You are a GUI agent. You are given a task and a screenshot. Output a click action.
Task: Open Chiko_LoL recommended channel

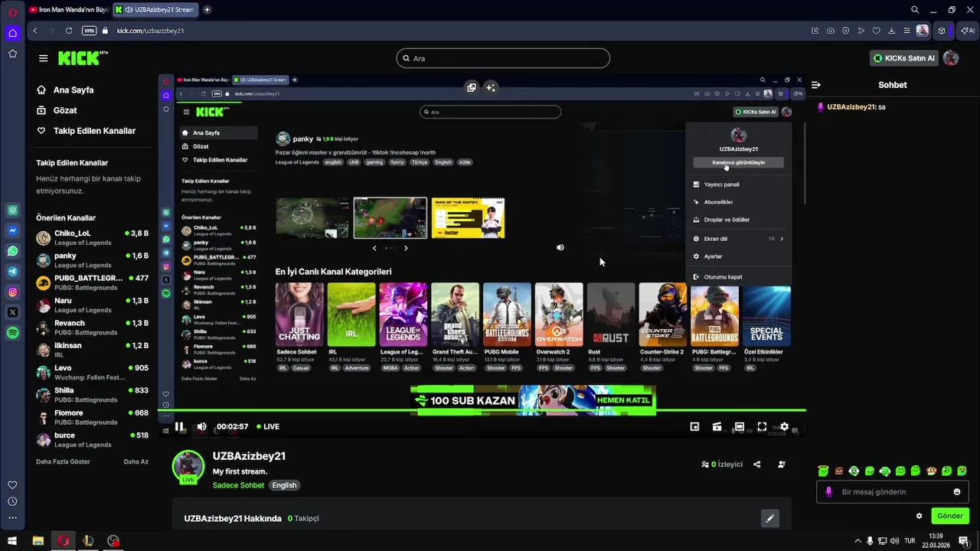click(92, 238)
